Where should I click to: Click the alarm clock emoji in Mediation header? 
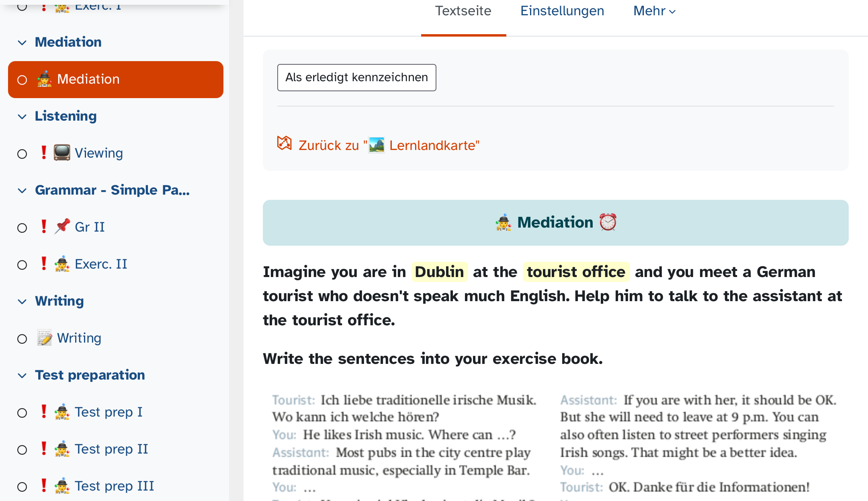pos(608,222)
